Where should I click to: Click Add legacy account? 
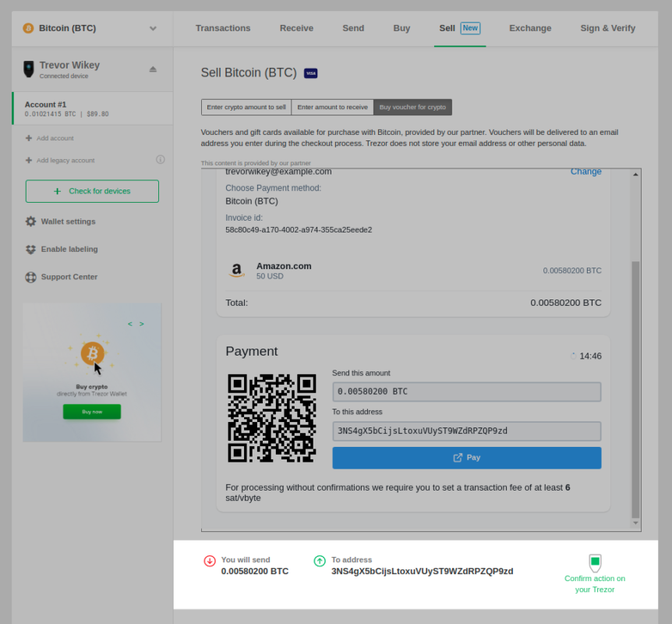coord(65,161)
